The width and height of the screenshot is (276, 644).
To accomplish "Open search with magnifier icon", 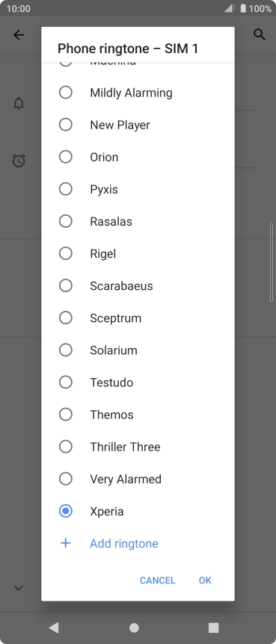I will 259,34.
